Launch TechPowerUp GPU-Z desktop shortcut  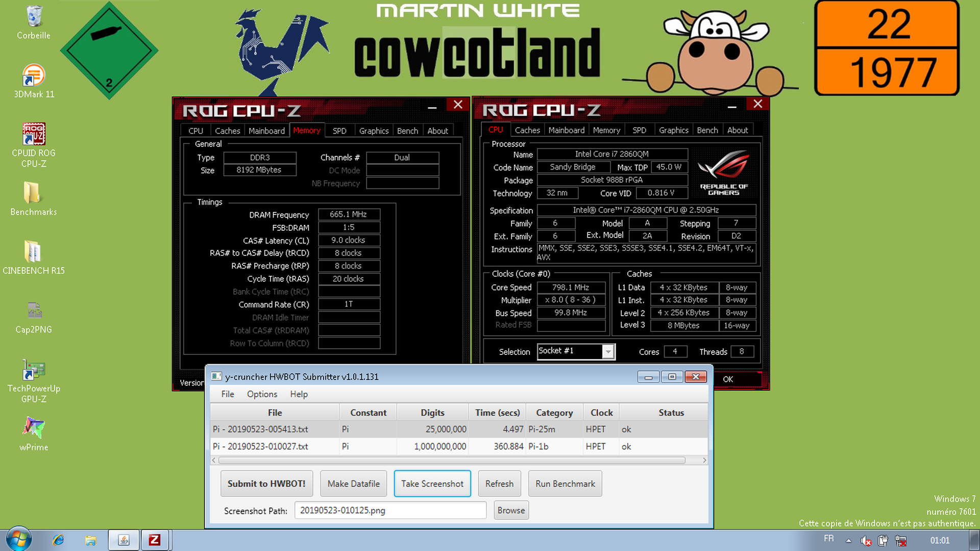coord(34,381)
